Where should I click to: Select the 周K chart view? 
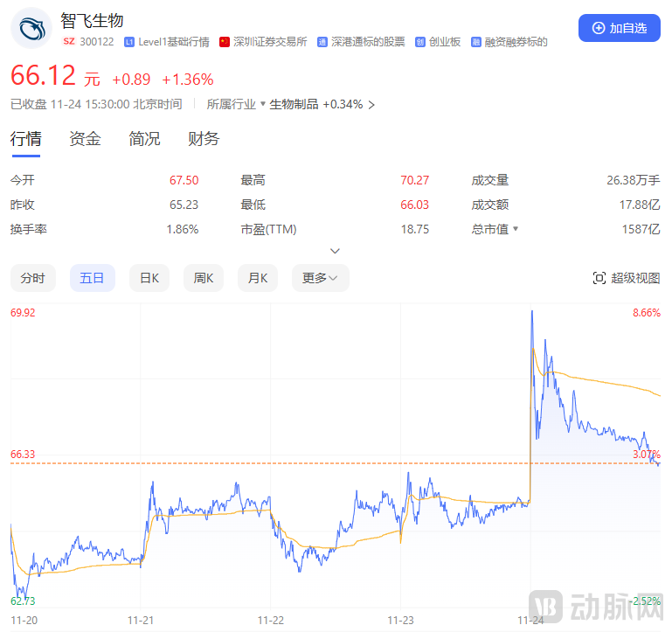pos(203,278)
